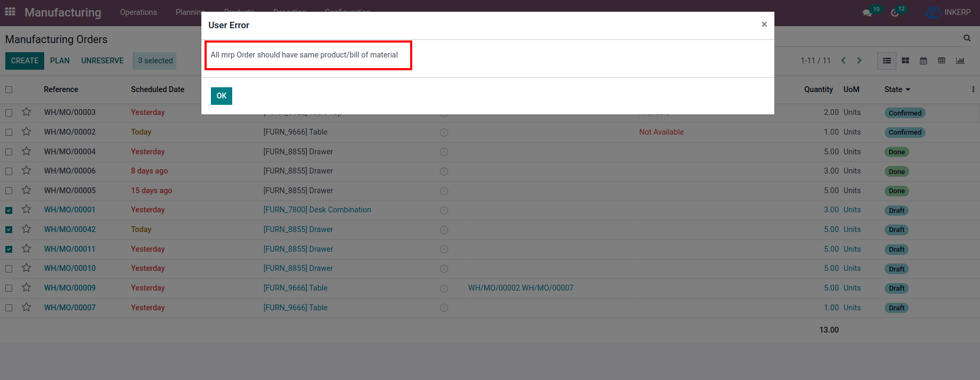Uncheck the WH/MO/00042 row checkbox

point(9,230)
